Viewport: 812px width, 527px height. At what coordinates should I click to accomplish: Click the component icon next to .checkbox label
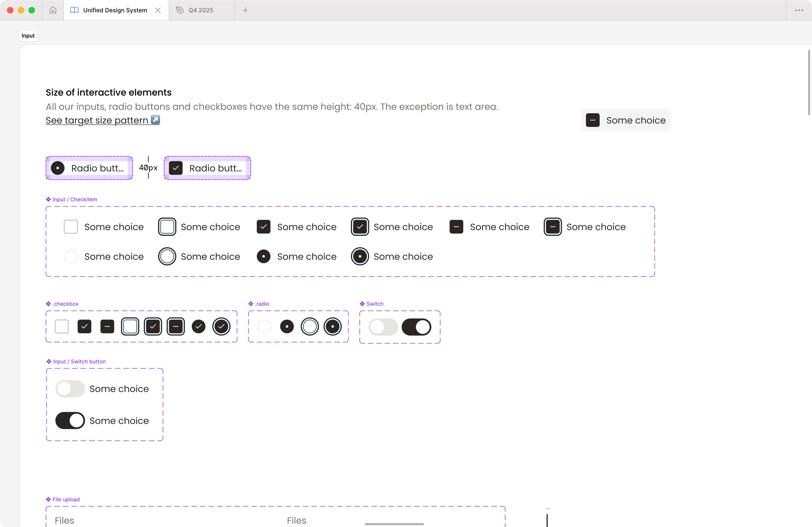tap(48, 304)
